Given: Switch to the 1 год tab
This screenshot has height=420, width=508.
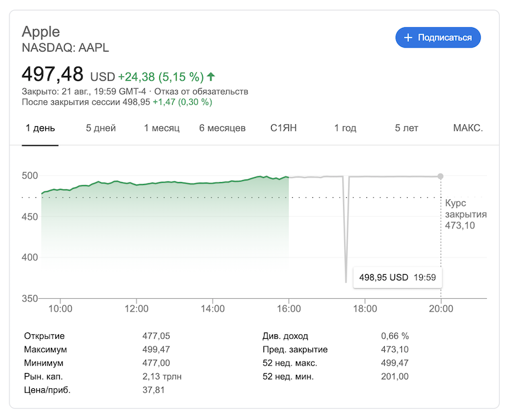Looking at the screenshot, I should point(345,128).
